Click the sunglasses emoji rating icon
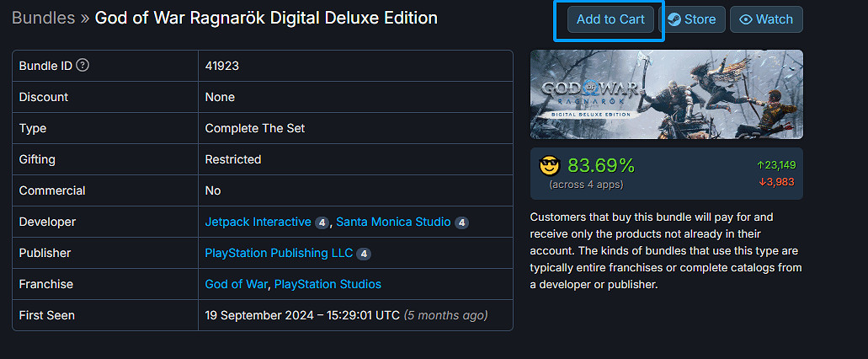This screenshot has height=359, width=868. click(x=549, y=165)
